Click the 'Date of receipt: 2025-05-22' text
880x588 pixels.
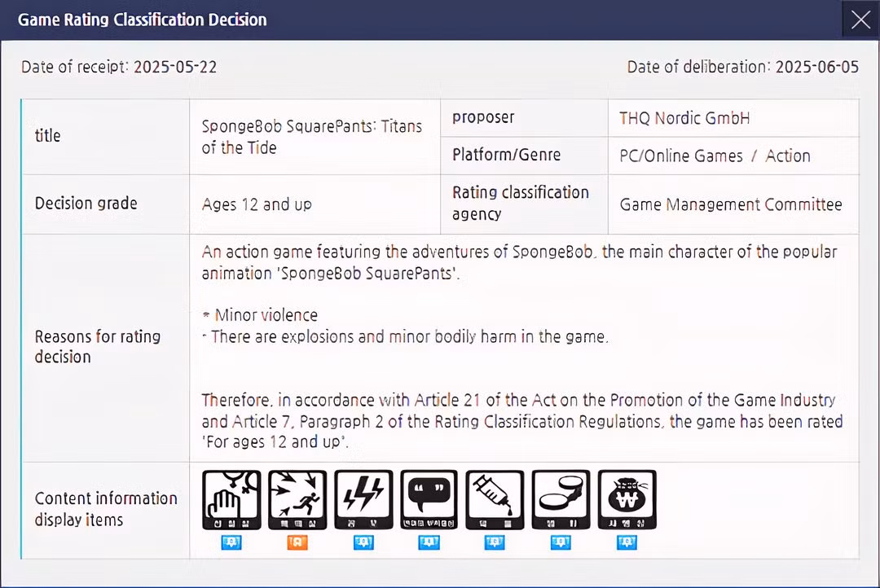point(119,67)
